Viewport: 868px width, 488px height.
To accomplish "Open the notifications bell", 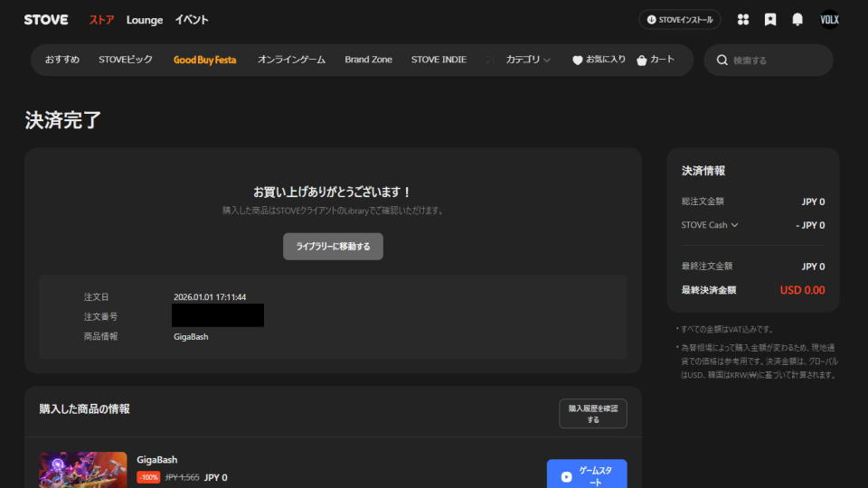I will tap(797, 19).
